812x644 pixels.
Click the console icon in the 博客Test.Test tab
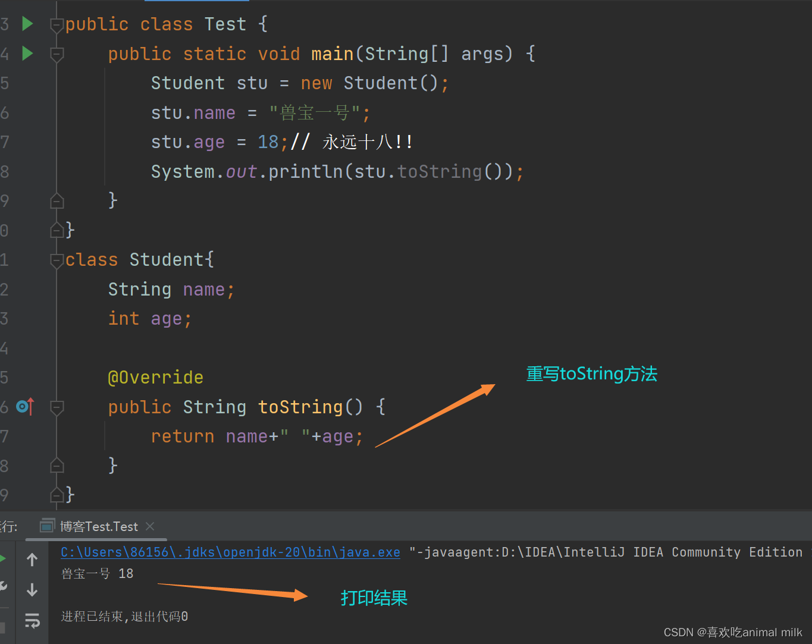click(x=47, y=526)
